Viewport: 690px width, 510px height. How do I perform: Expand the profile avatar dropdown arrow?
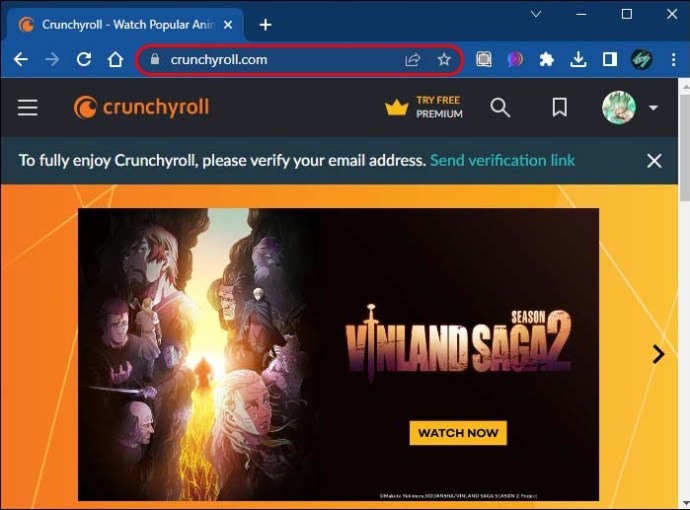[x=653, y=107]
